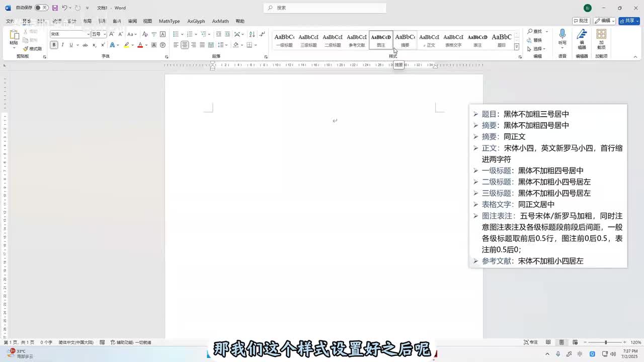This screenshot has width=644, height=362.
Task: Apply the 参考文献 style
Action: pos(357,40)
